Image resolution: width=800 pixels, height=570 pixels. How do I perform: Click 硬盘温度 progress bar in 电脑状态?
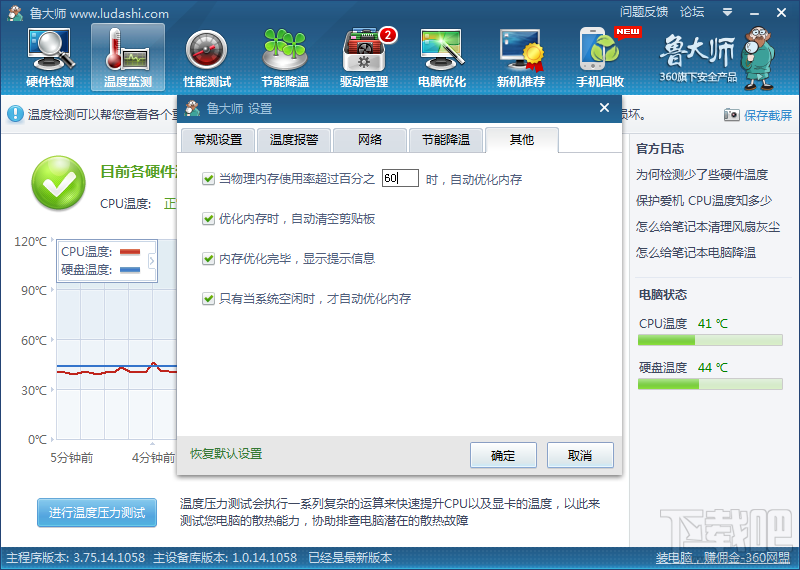[x=710, y=384]
